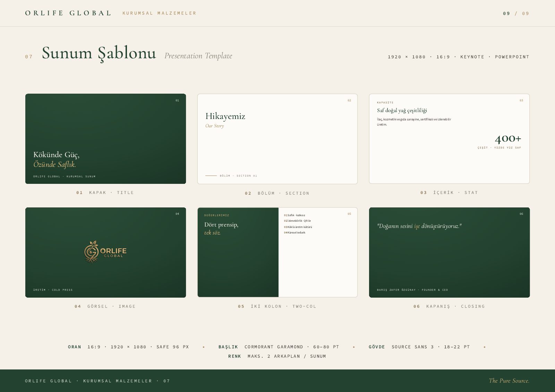The width and height of the screenshot is (555, 392).
Task: Click the 'ORAN 16:9 · 1920 × 1080' spec
Action: point(128,347)
